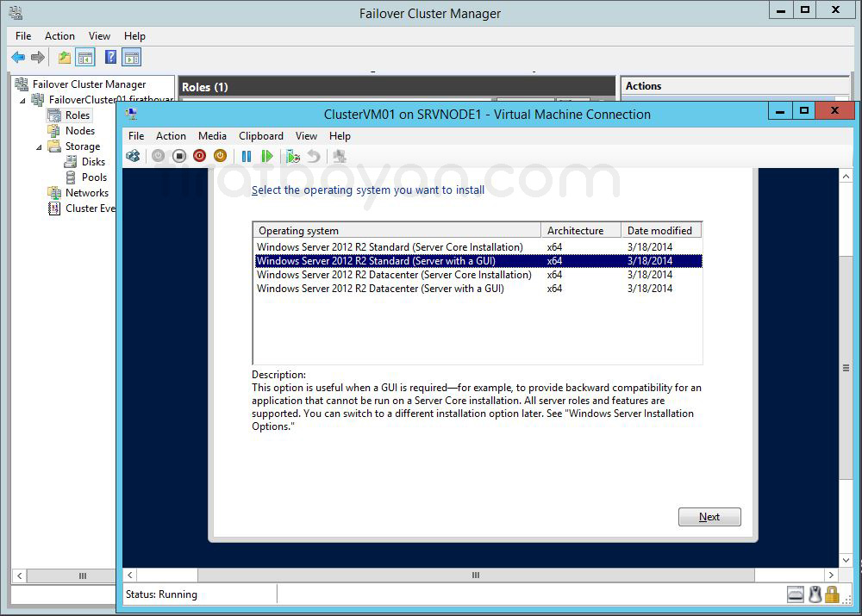Click the Actions pane header
Screen dimensions: 862x616
point(735,86)
